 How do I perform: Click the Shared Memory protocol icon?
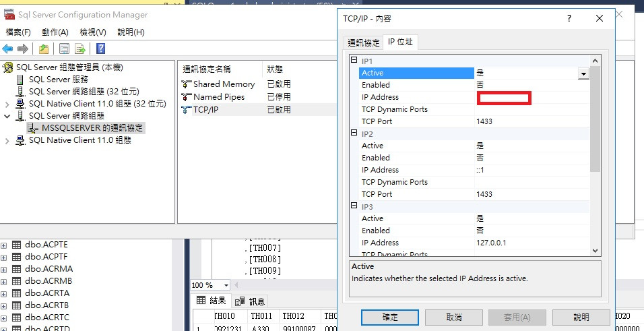tap(187, 84)
